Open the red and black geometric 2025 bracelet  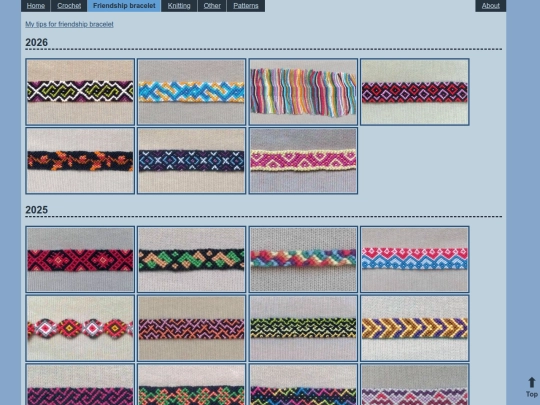(x=80, y=259)
